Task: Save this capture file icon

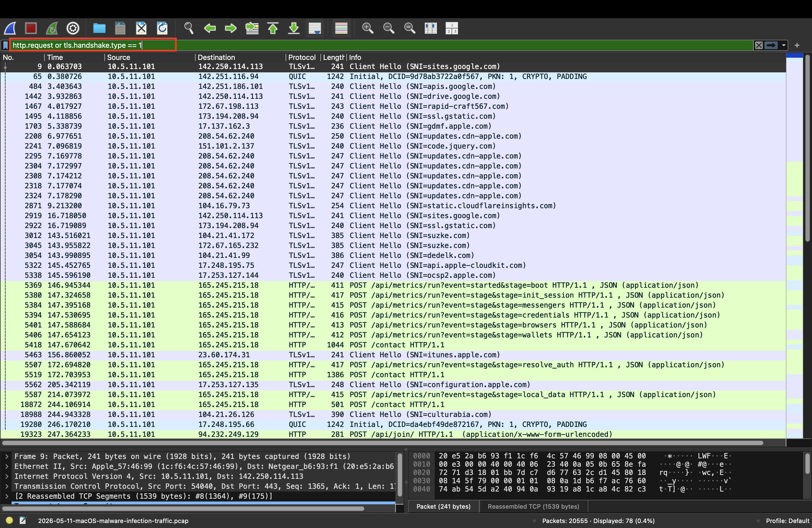Action: pyautogui.click(x=120, y=28)
